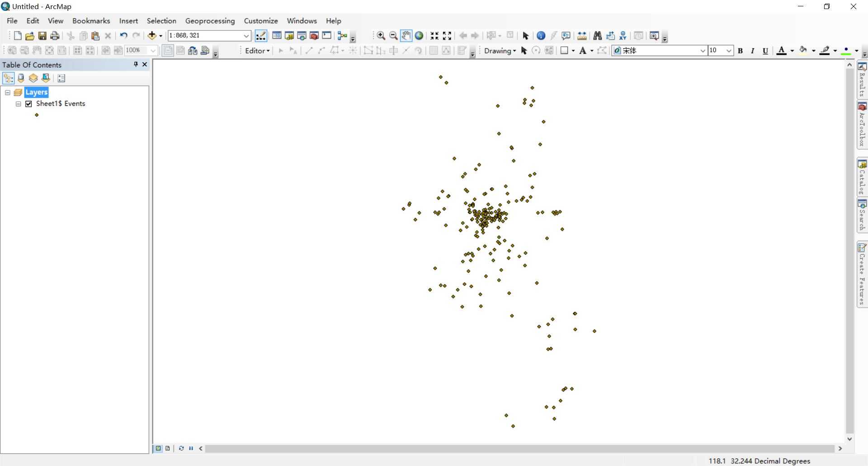Open an existing map document
This screenshot has width=868, height=466.
tap(30, 36)
